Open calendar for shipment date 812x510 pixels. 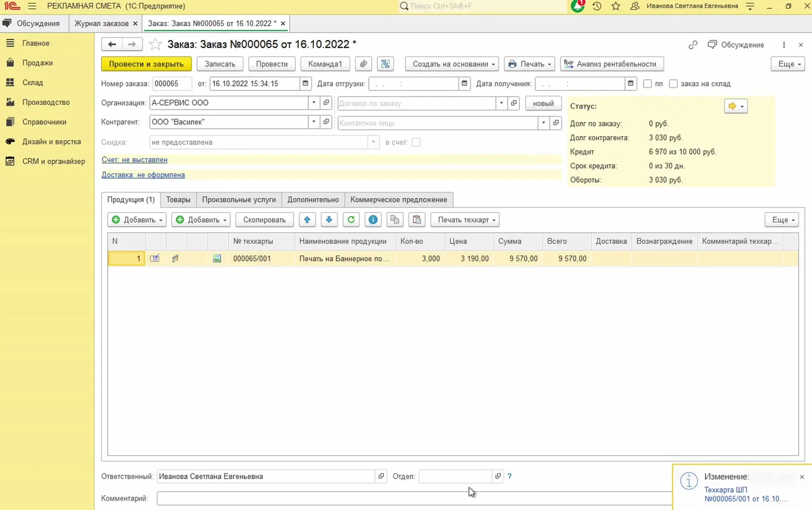click(464, 83)
